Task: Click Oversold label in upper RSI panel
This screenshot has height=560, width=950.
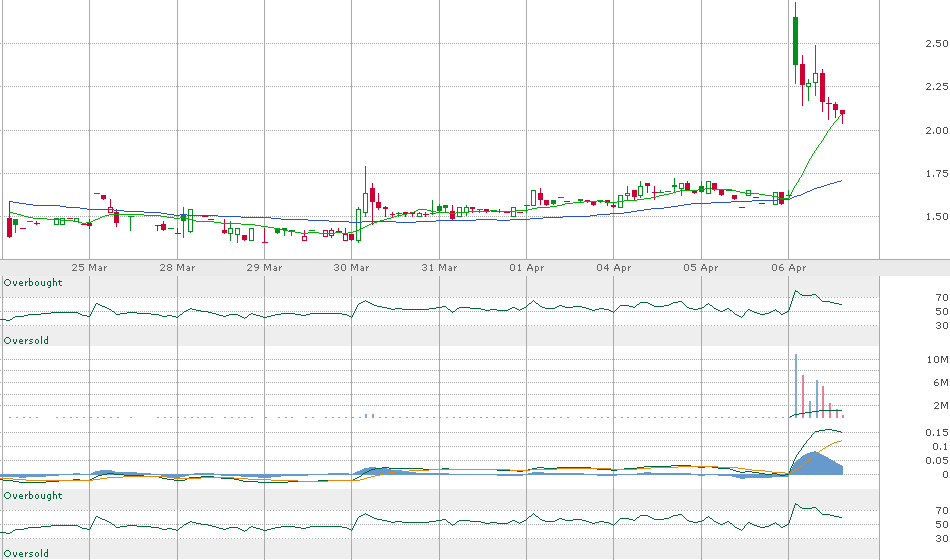Action: [x=26, y=341]
